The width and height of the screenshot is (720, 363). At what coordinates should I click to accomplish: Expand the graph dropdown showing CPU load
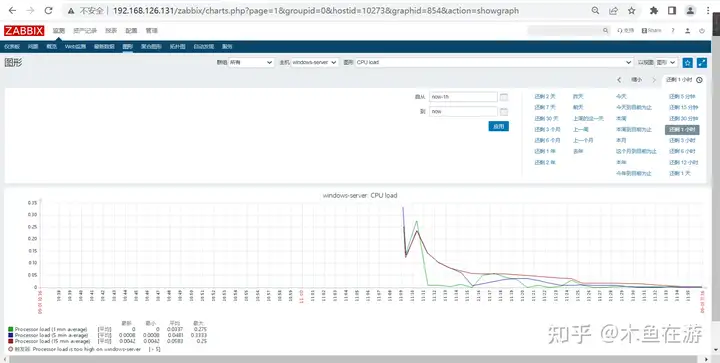[494, 62]
